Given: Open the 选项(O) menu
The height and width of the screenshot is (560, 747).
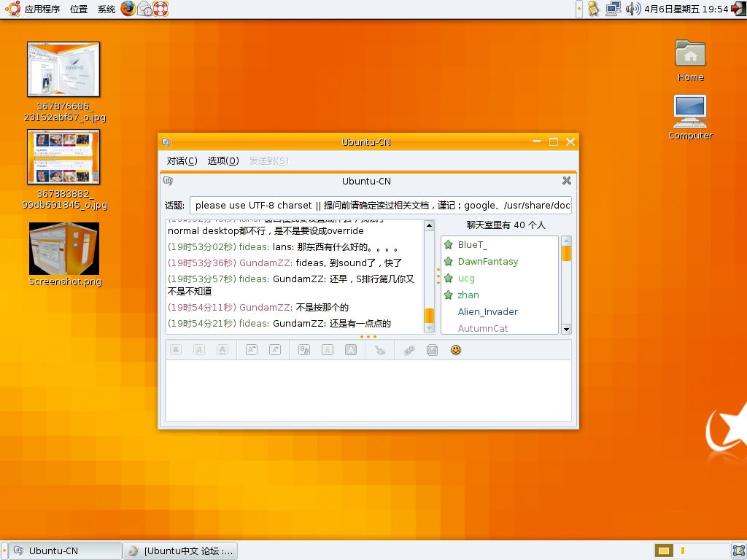Looking at the screenshot, I should click(223, 161).
